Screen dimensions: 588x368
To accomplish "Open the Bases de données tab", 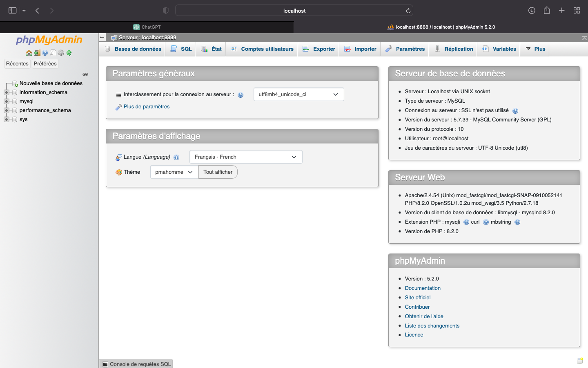I will point(133,49).
